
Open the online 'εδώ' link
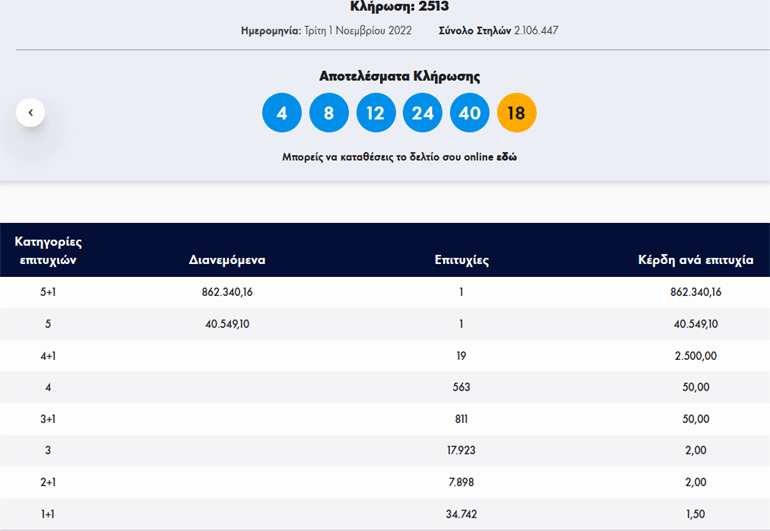tap(507, 157)
